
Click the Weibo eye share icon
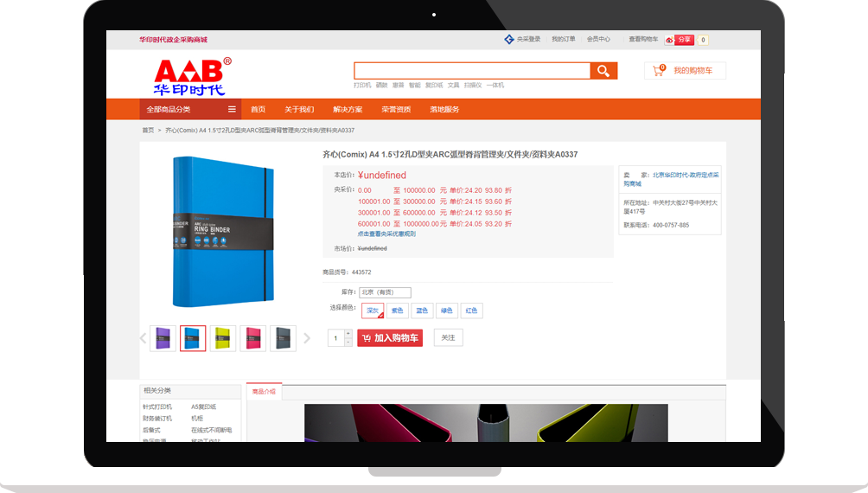tap(669, 40)
